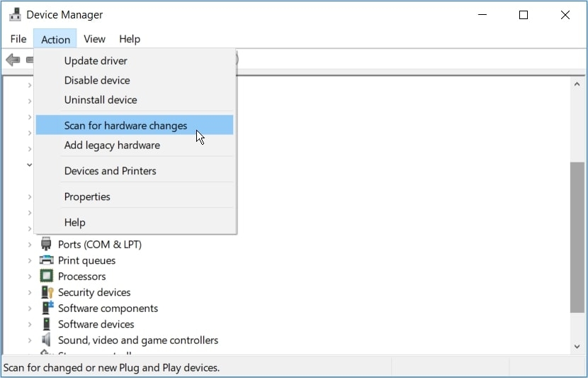Select the Print queues printer icon
The width and height of the screenshot is (588, 378).
(x=47, y=260)
